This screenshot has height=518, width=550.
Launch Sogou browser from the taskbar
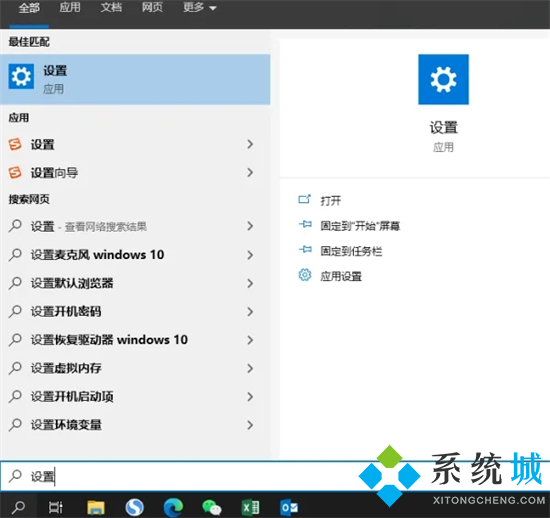point(134,507)
